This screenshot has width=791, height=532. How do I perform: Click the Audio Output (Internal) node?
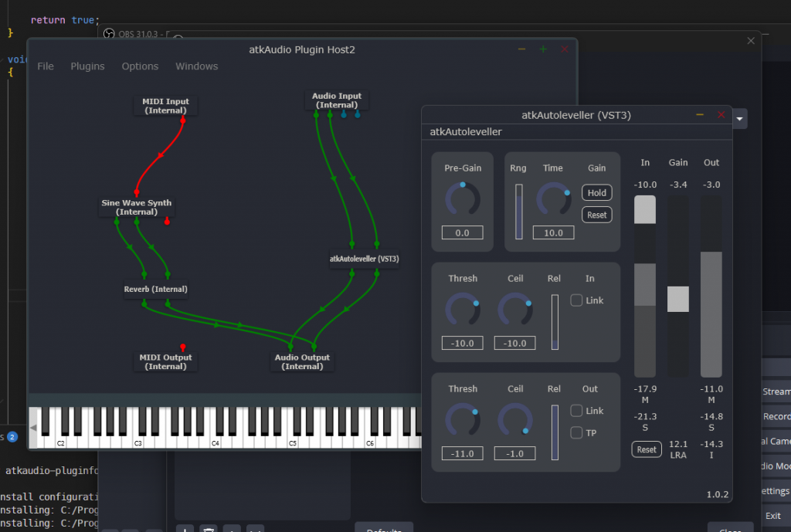pos(302,361)
